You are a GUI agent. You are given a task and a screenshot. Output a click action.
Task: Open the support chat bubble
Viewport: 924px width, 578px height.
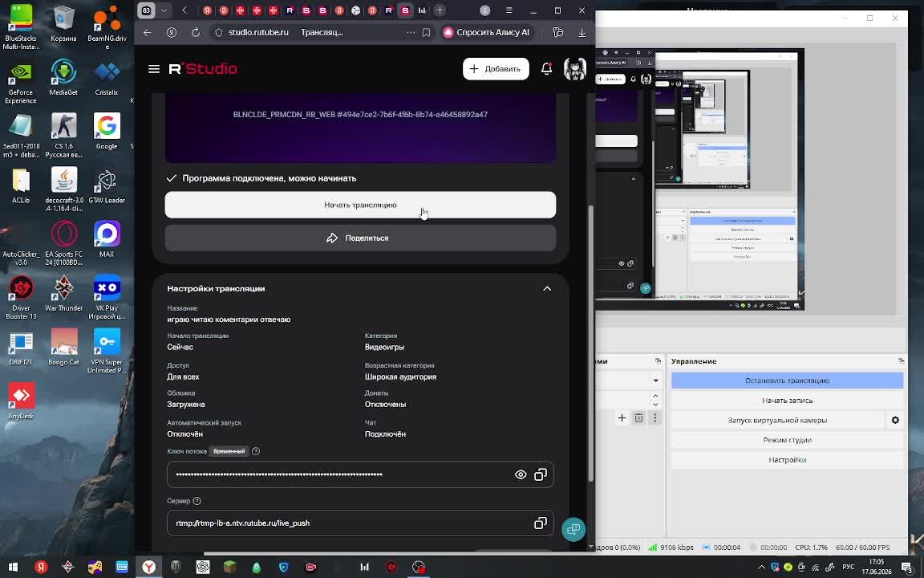(573, 529)
